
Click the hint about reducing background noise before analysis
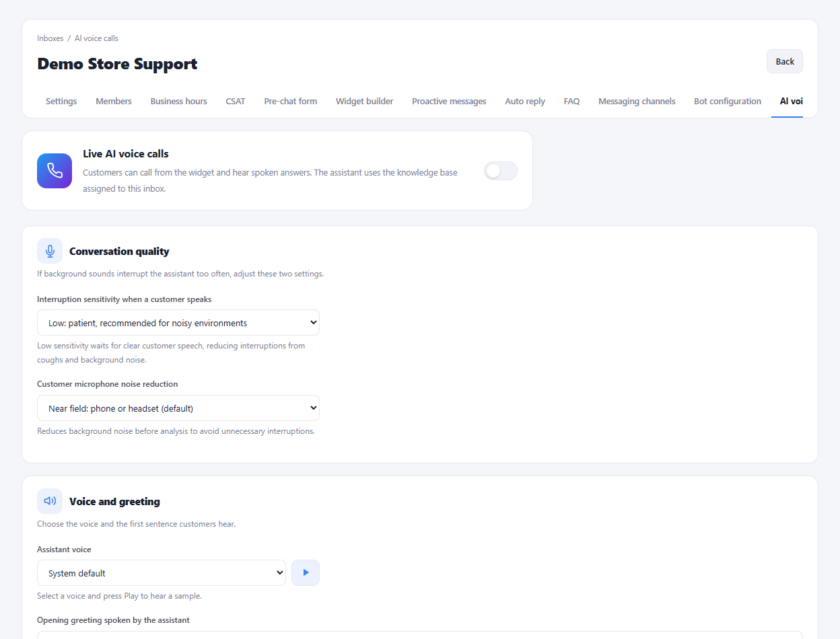point(176,431)
